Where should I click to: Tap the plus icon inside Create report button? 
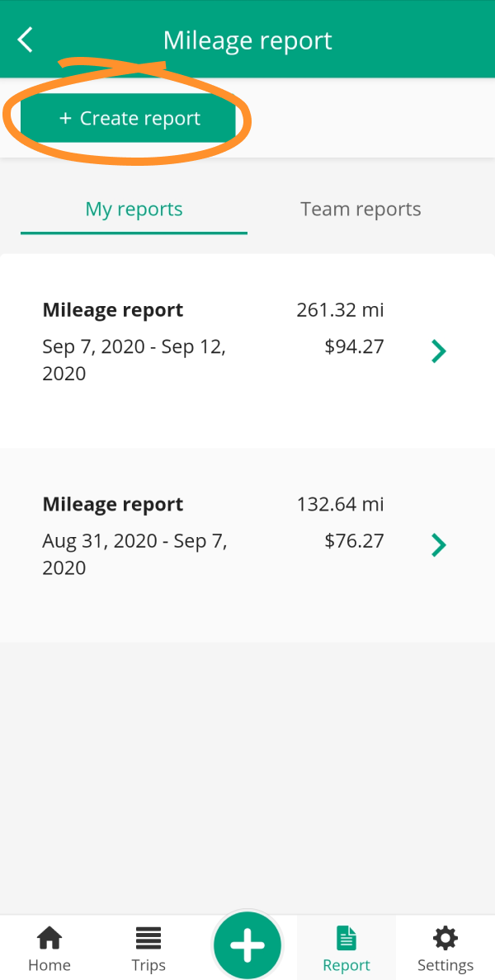(64, 118)
